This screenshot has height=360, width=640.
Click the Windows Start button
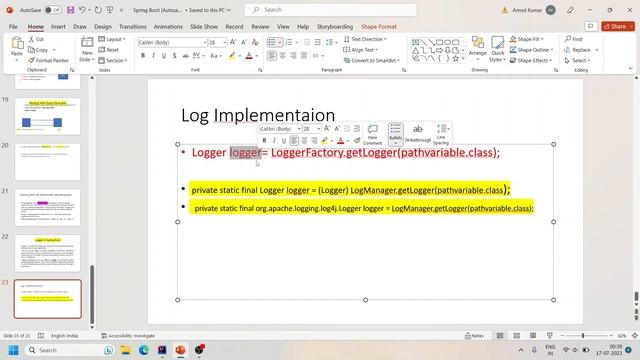click(13, 350)
